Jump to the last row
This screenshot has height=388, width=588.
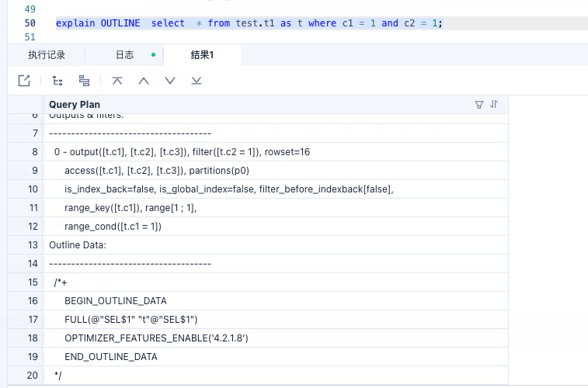[197, 81]
